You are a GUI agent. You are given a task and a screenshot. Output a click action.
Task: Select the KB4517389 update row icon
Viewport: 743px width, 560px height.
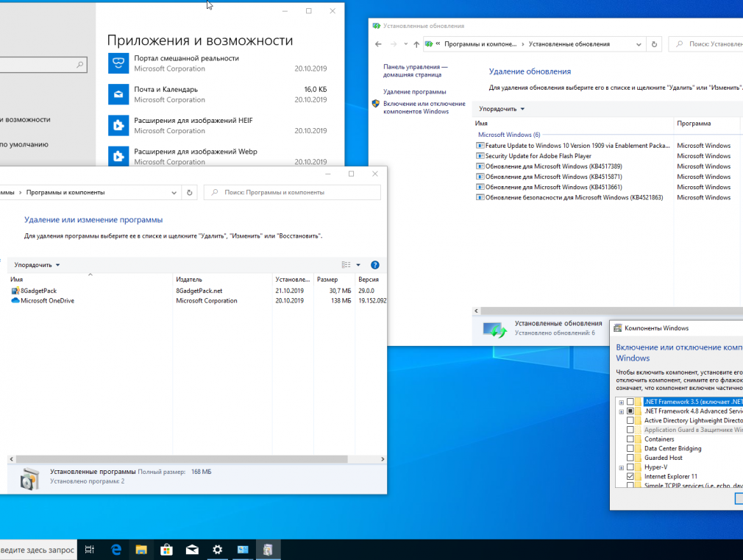[480, 166]
